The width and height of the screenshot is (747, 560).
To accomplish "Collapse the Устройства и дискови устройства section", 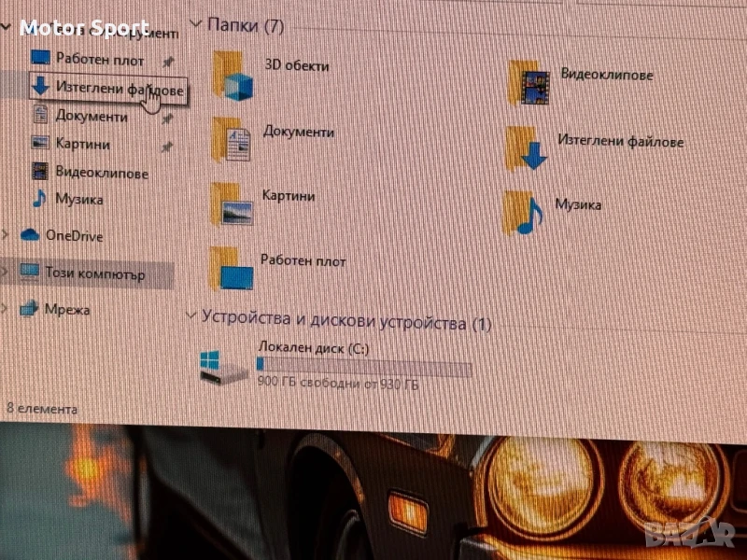I will pyautogui.click(x=191, y=315).
